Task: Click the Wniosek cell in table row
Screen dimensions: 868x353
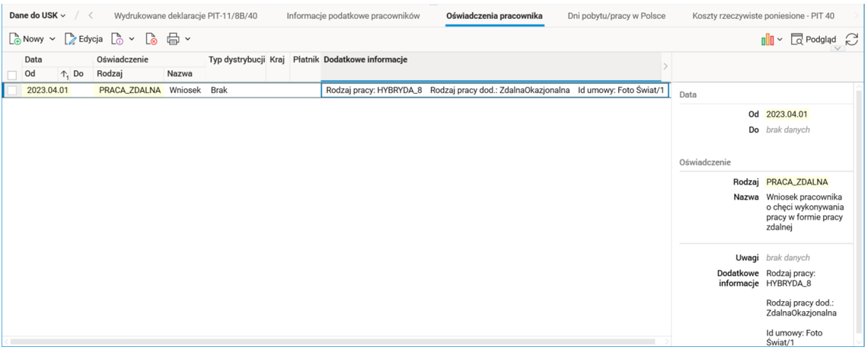Action: point(185,90)
